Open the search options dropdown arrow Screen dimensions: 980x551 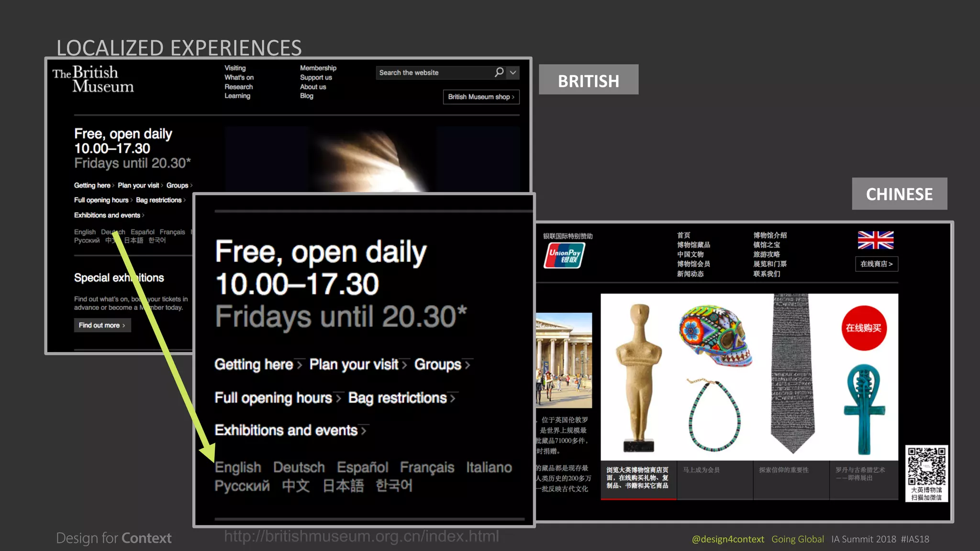pyautogui.click(x=513, y=73)
